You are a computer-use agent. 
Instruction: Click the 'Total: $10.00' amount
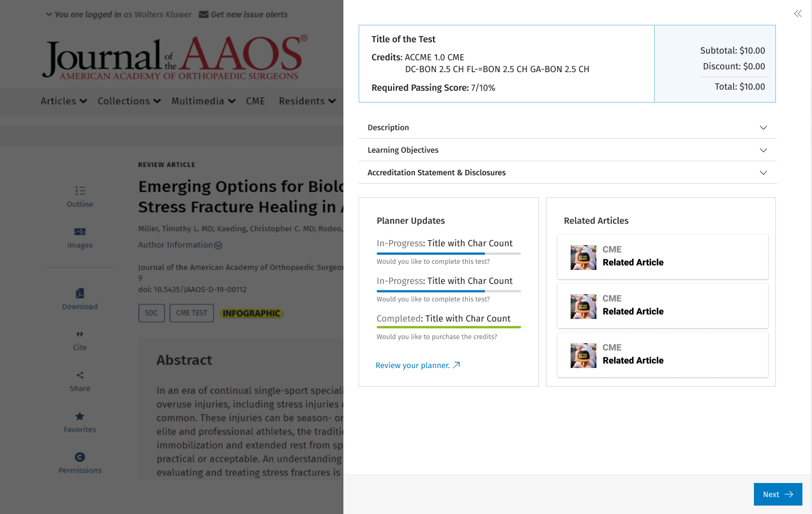[740, 87]
